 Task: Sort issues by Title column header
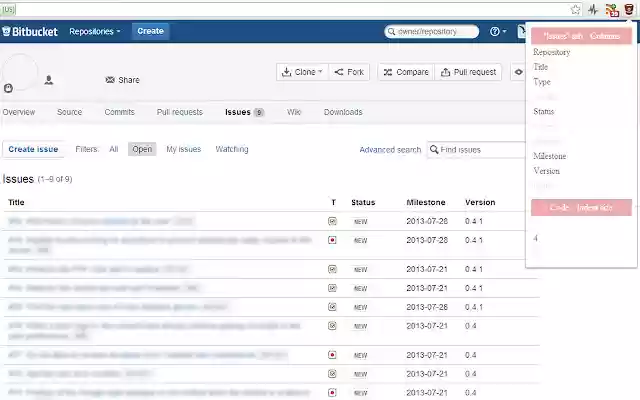(16, 202)
